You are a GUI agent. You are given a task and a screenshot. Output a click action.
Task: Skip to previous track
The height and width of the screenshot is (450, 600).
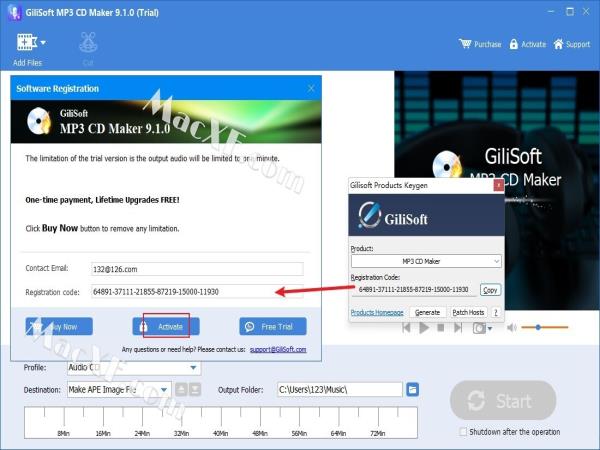coord(406,328)
